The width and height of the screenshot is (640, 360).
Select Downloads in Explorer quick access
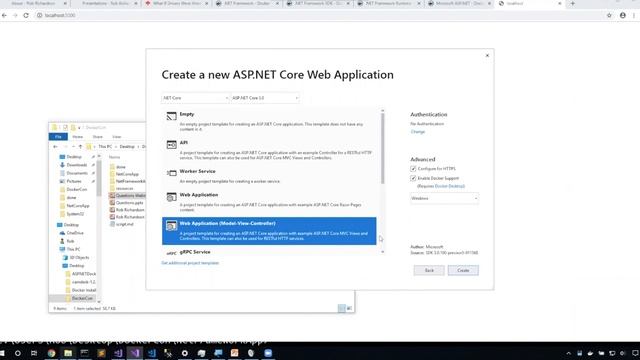tap(76, 165)
